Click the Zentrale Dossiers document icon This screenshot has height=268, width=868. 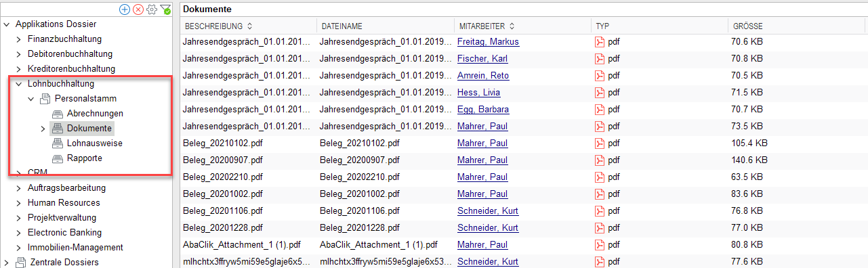point(21,262)
